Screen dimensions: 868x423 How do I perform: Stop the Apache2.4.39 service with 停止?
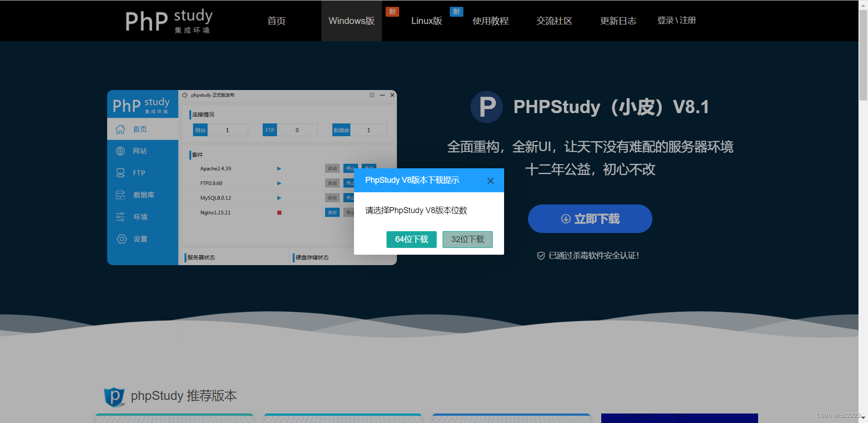tap(350, 168)
